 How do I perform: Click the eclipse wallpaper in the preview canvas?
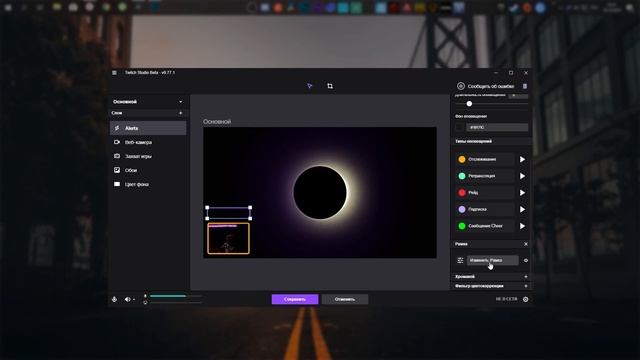pyautogui.click(x=320, y=192)
